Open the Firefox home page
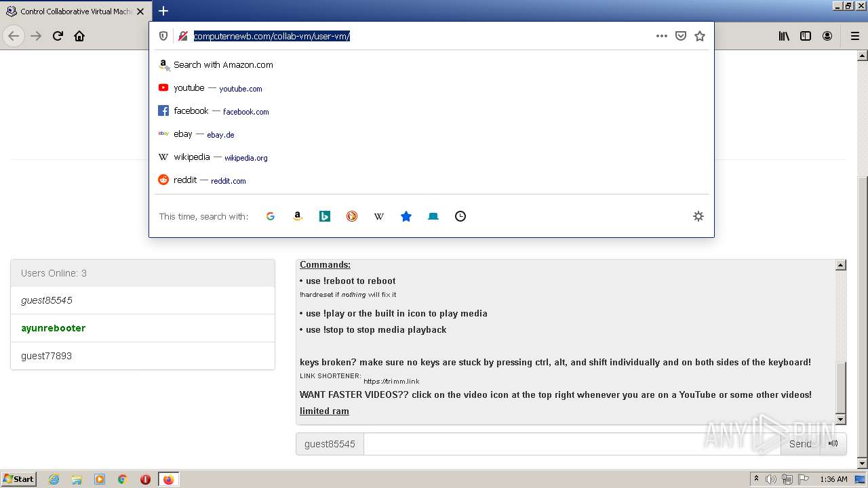 point(79,36)
